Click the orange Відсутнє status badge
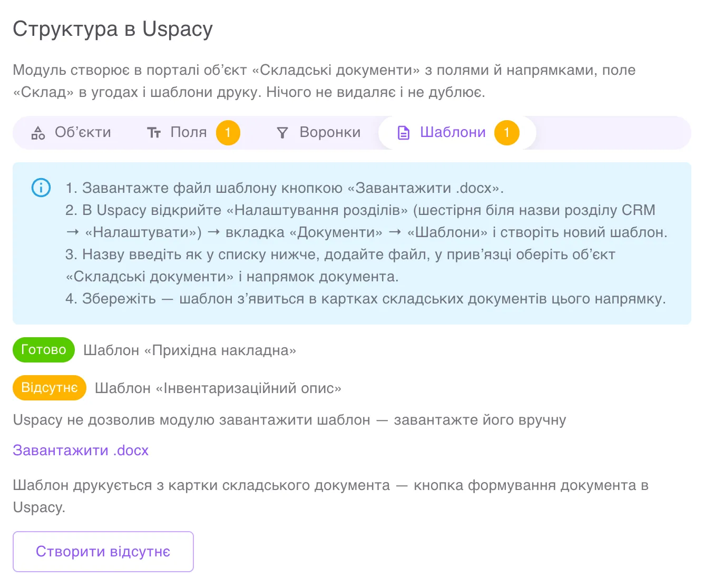Screen dimensions: 704x588 coord(50,388)
